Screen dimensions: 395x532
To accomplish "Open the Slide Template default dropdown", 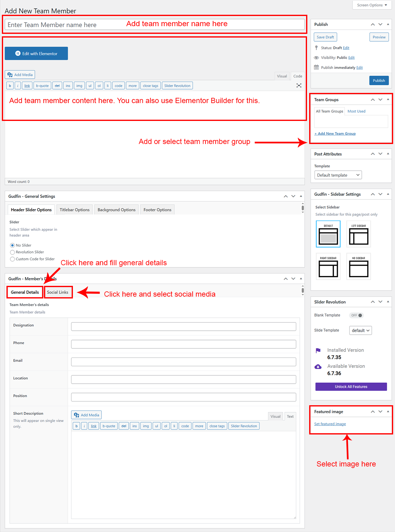I will (x=360, y=330).
